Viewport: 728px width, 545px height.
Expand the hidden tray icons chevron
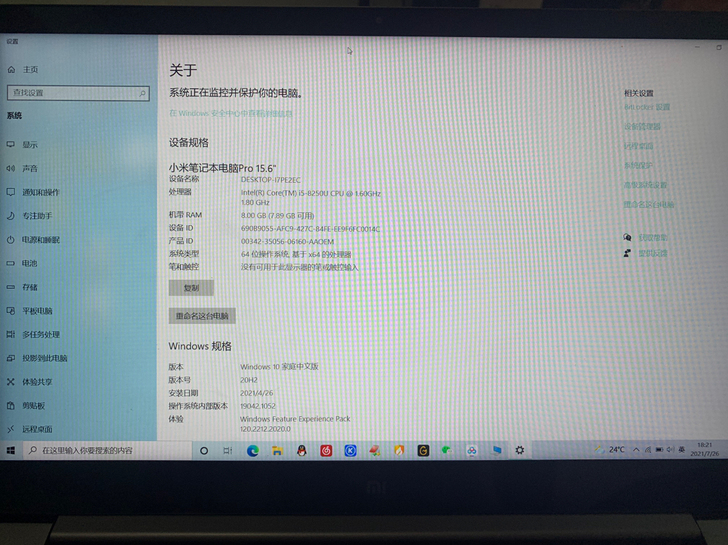coord(636,449)
